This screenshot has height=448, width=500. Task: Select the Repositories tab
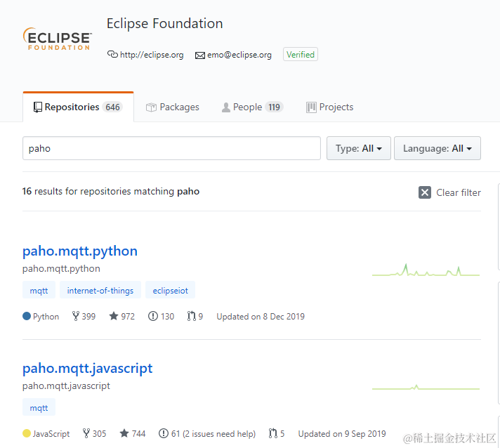point(78,107)
